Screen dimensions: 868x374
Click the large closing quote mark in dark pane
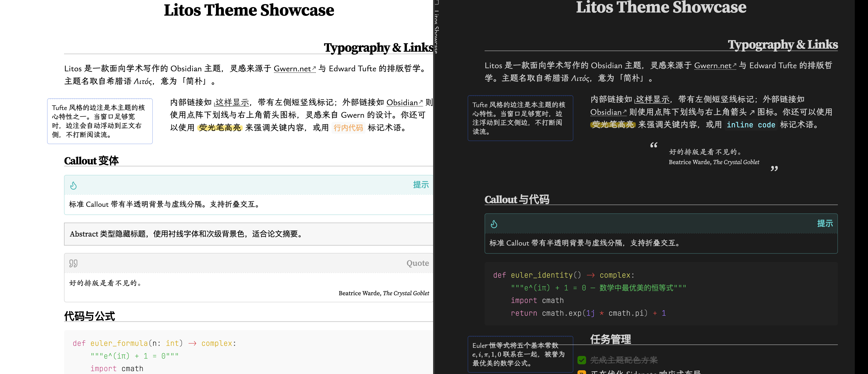[774, 169]
